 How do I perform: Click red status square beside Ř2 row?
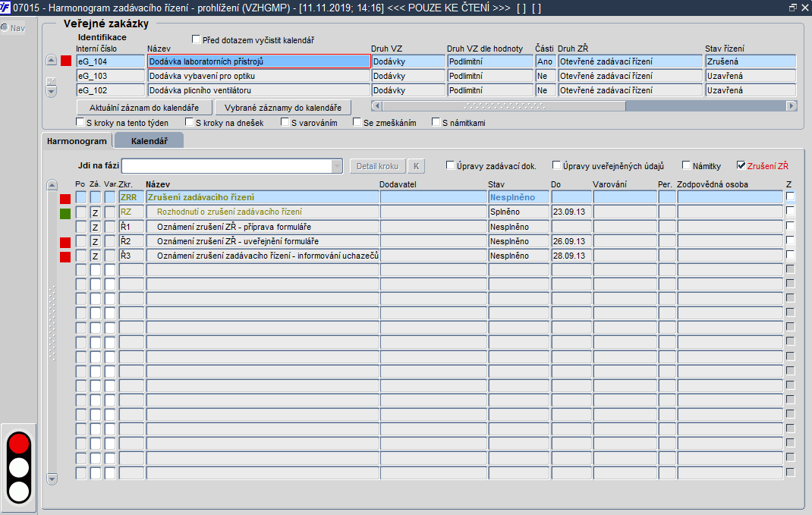(x=65, y=242)
